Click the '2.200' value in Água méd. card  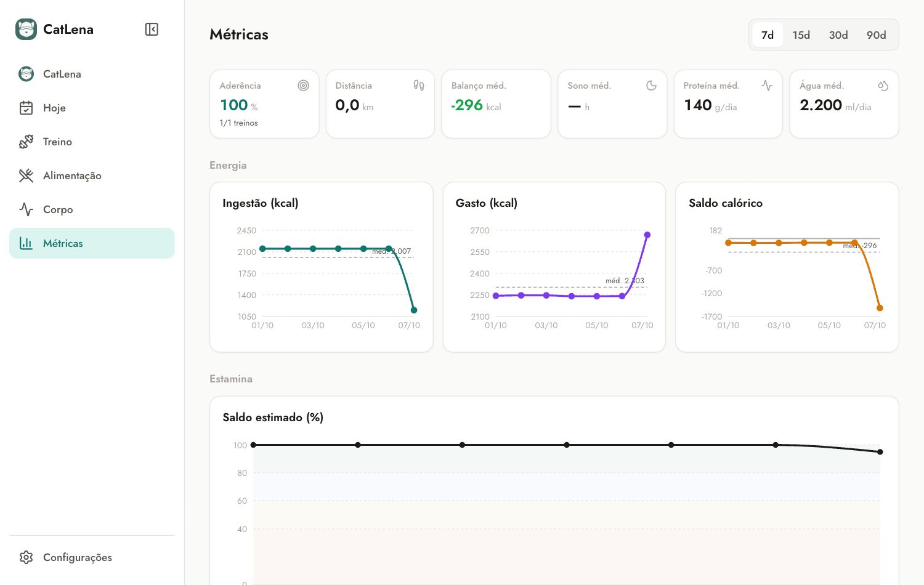click(x=821, y=105)
